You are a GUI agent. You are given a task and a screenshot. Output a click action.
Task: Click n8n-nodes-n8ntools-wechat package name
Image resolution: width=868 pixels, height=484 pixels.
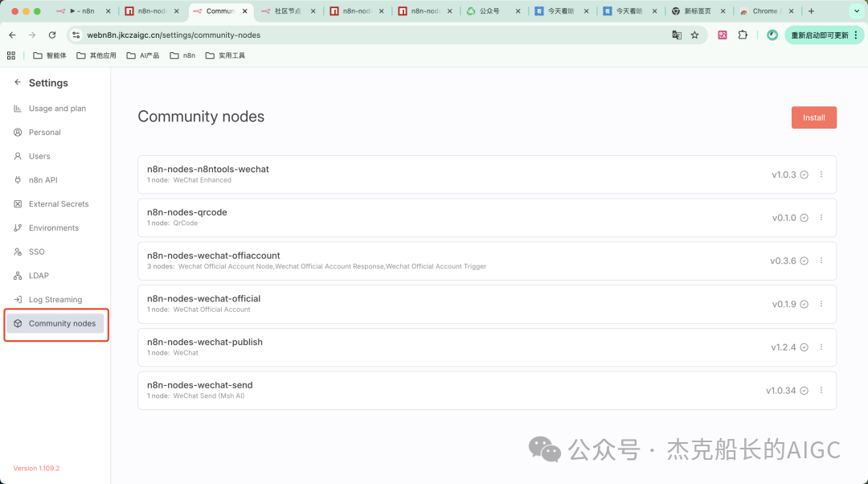pyautogui.click(x=207, y=170)
